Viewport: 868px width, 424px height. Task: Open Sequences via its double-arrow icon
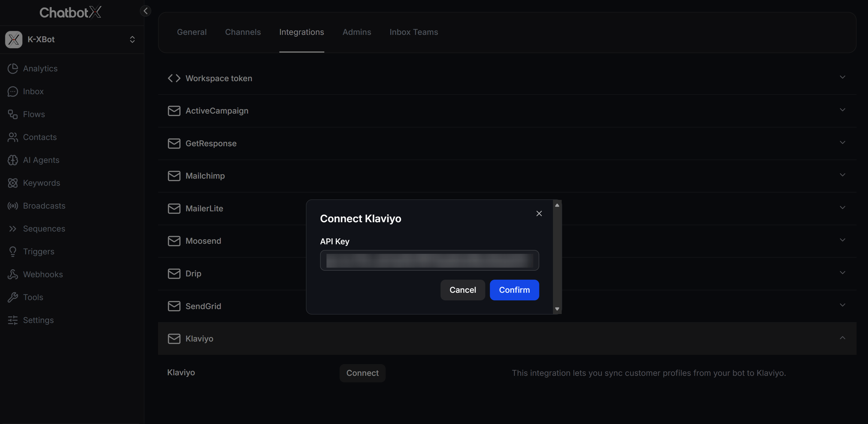click(x=13, y=229)
